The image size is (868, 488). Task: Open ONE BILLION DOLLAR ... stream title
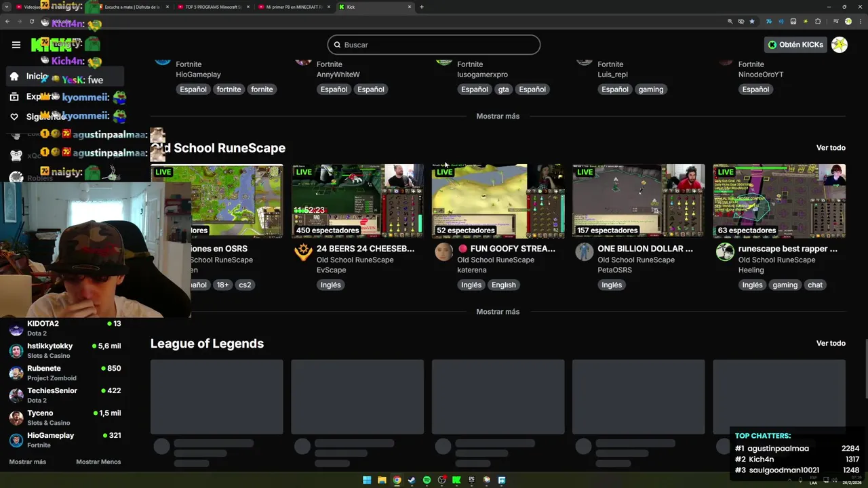[645, 249]
